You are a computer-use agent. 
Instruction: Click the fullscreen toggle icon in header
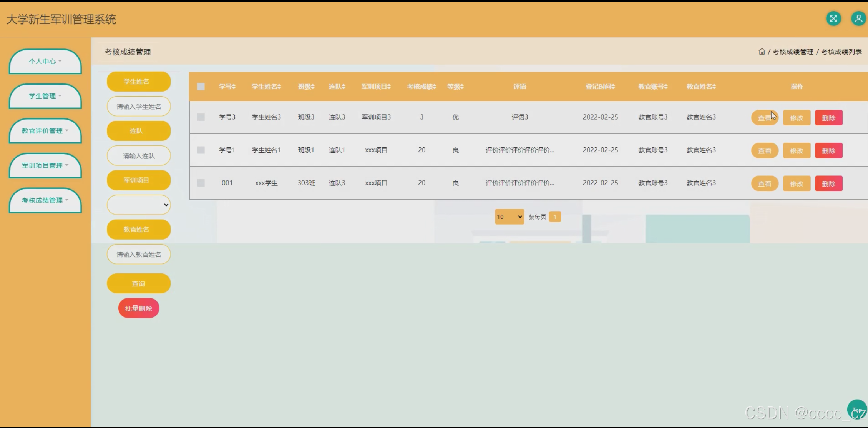(x=833, y=18)
